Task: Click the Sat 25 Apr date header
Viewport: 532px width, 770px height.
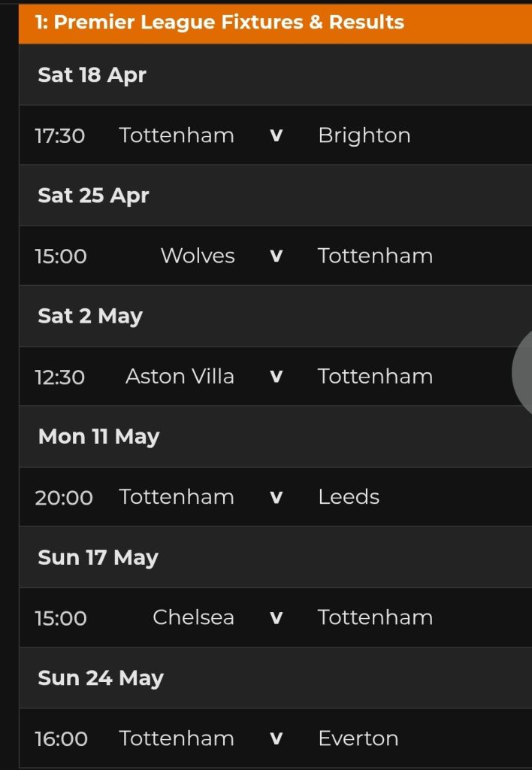Action: [x=93, y=196]
